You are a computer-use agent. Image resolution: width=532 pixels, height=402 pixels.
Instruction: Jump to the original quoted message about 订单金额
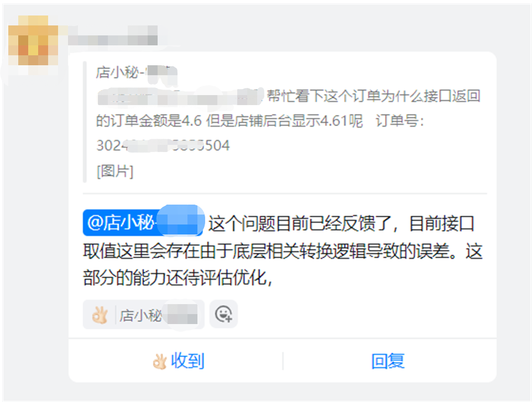pos(288,121)
